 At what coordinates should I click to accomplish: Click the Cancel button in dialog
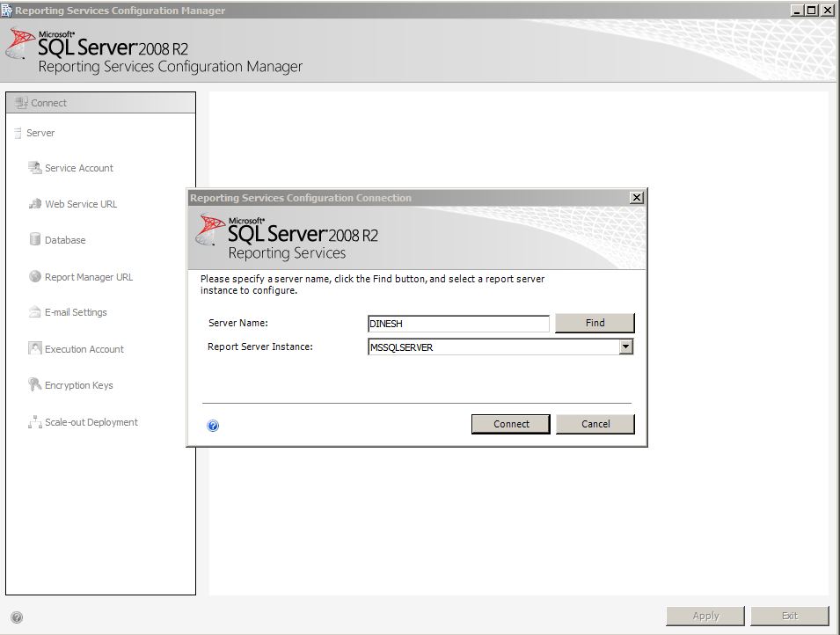pos(595,424)
